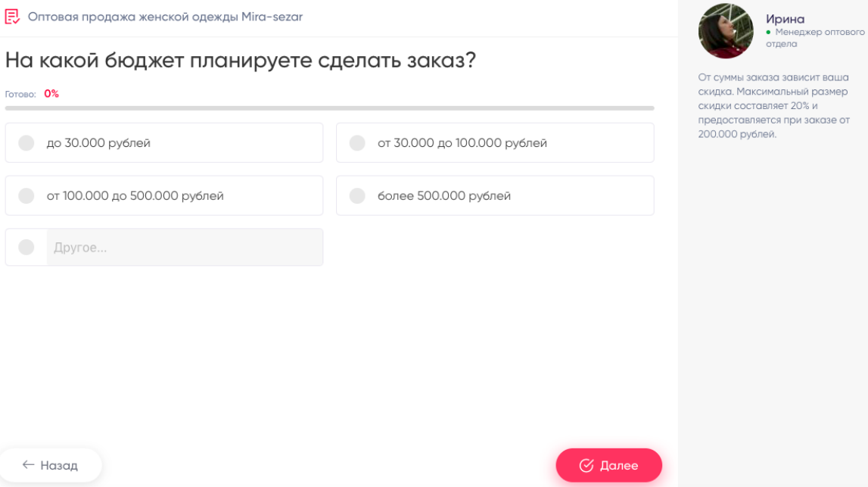Select the radio button beside Другое field
The image size is (868, 487).
(x=26, y=247)
